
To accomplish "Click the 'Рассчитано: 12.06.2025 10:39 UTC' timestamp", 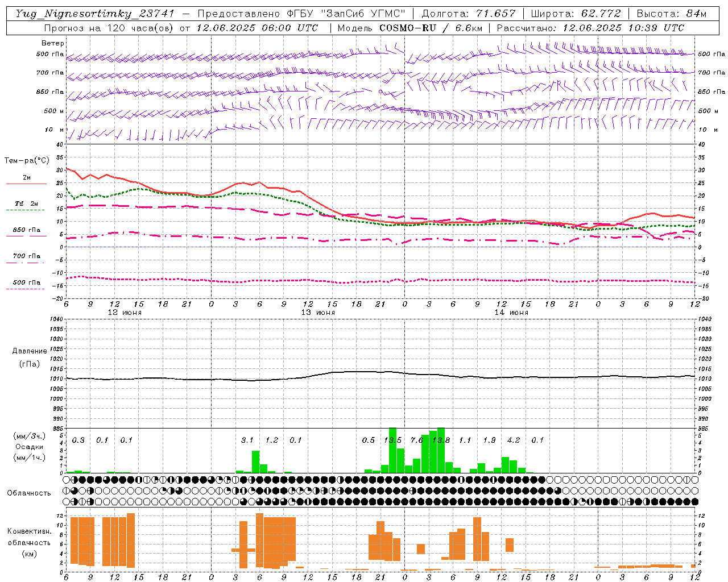I will [590, 28].
